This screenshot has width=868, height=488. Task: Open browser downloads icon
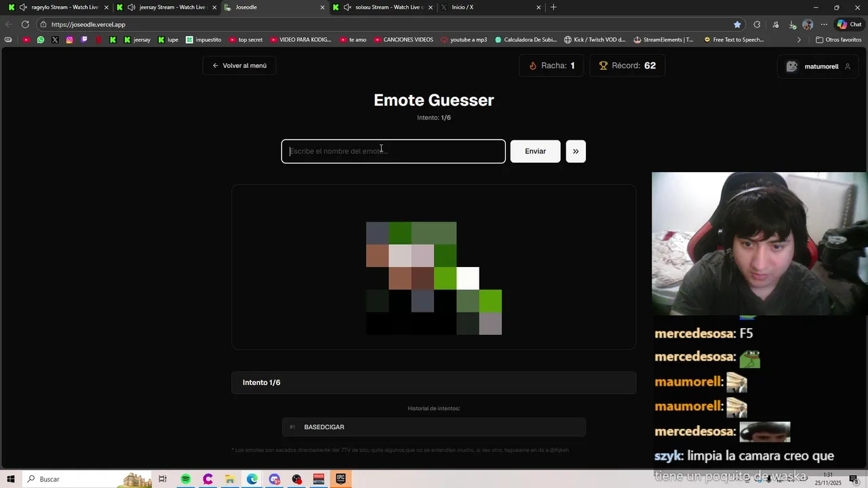coord(792,24)
